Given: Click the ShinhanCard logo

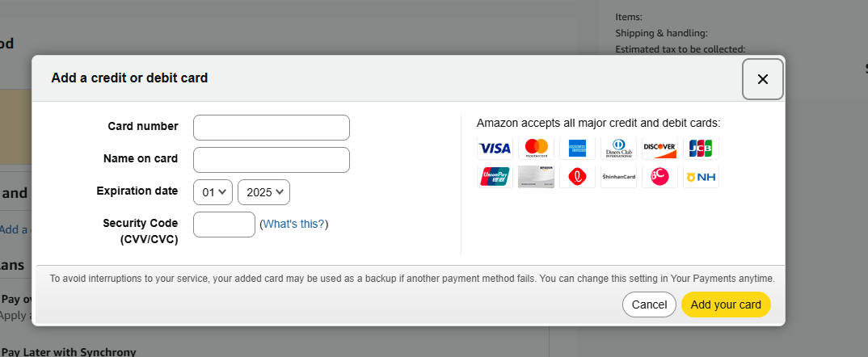Looking at the screenshot, I should point(618,176).
